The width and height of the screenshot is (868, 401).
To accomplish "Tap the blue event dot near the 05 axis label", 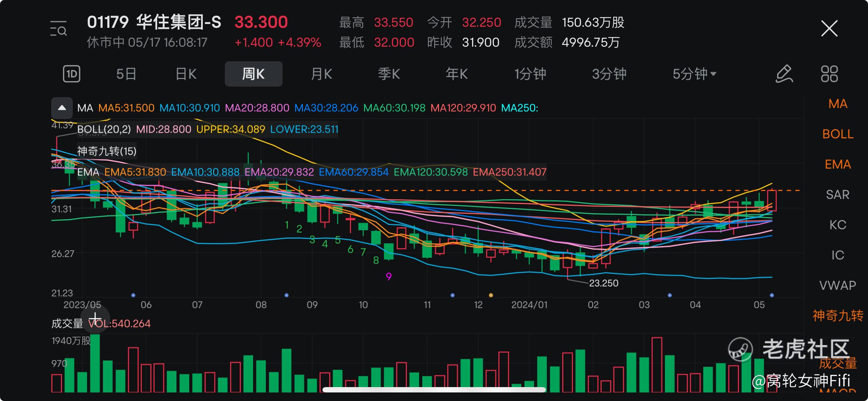I will coord(772,295).
